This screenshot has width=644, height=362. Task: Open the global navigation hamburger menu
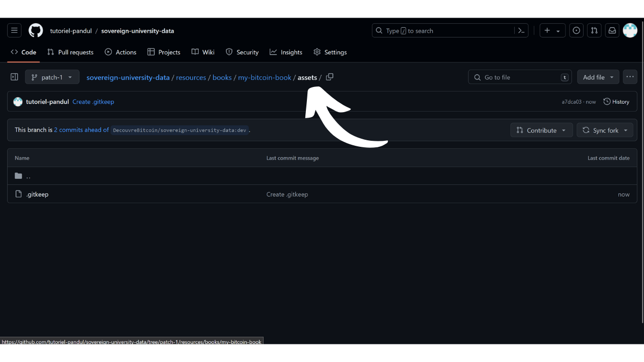coord(14,31)
